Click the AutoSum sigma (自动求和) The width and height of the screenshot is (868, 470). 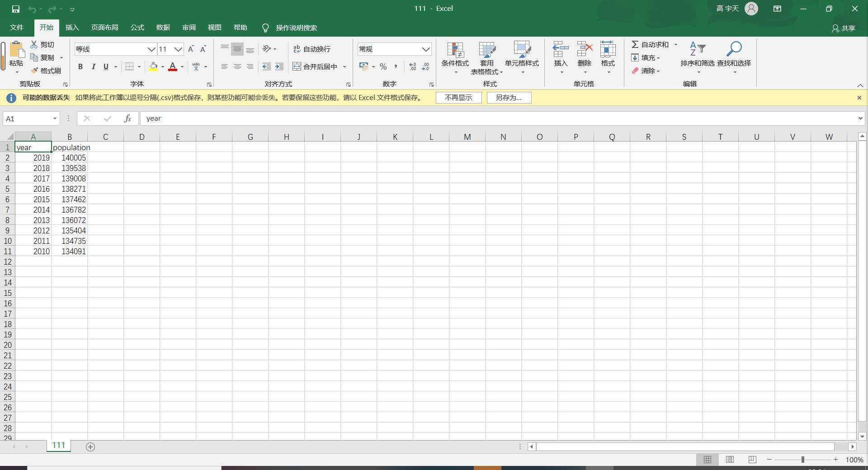(x=650, y=44)
